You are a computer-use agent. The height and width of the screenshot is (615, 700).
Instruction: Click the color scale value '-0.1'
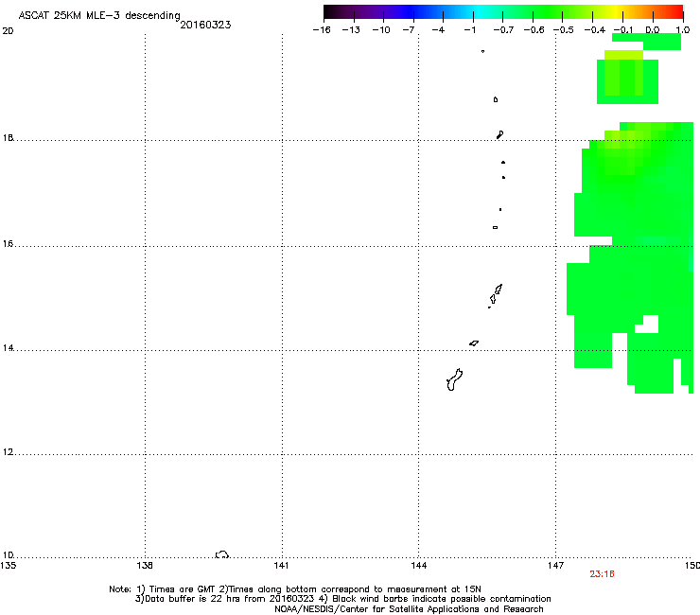(x=623, y=30)
